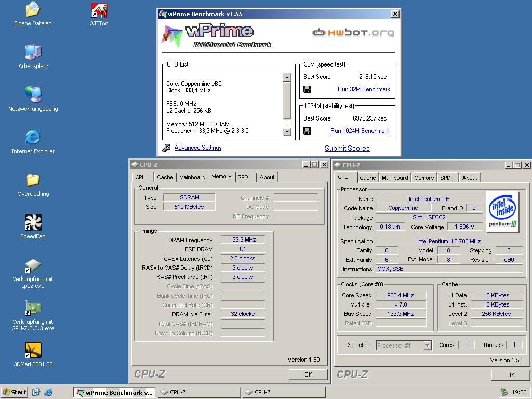This screenshot has height=399, width=532.
Task: Show desktop via quick launch icon
Action: [36, 392]
